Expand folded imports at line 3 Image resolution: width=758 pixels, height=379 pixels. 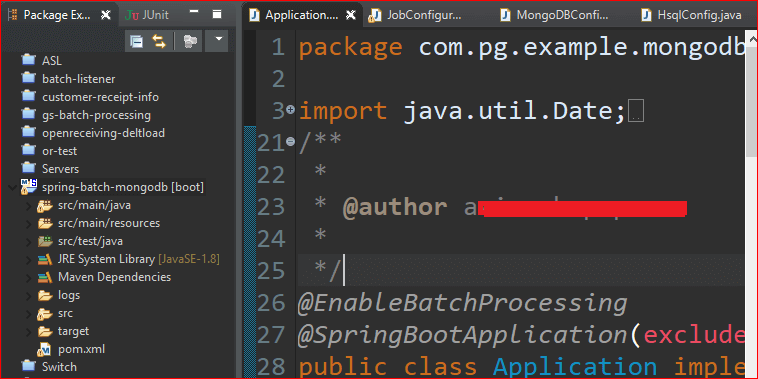(x=291, y=110)
